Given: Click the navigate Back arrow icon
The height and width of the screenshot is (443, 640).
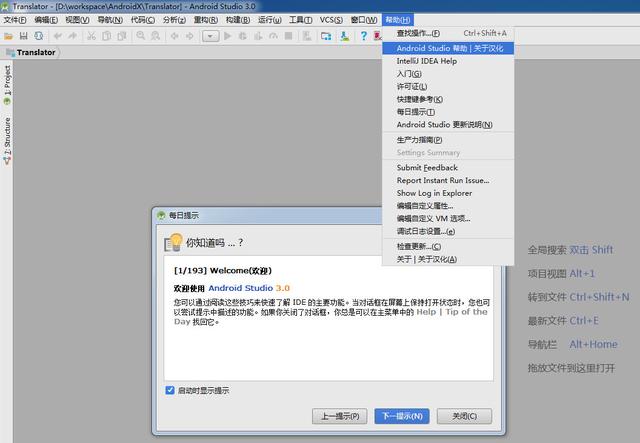Looking at the screenshot, I should point(175,36).
